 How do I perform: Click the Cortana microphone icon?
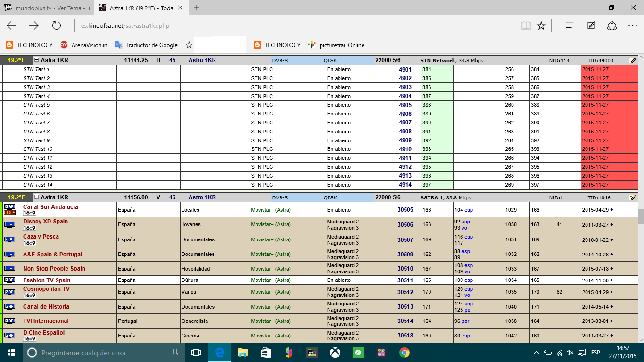tap(175, 353)
